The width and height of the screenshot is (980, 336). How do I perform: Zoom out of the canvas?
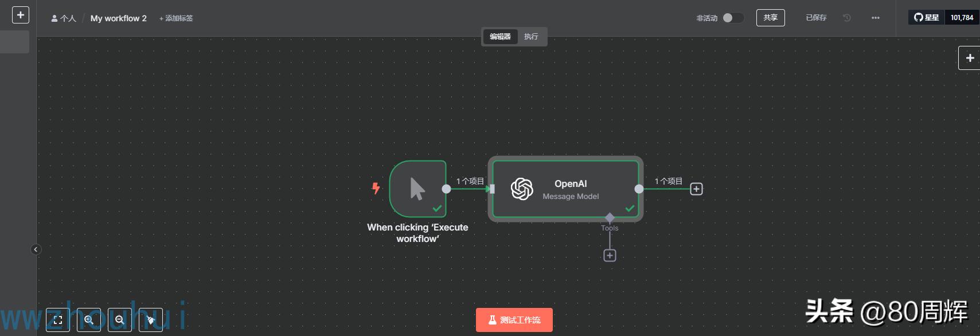tap(120, 320)
